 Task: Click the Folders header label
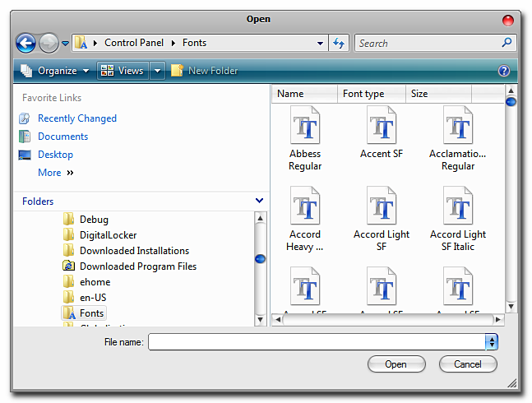click(38, 201)
